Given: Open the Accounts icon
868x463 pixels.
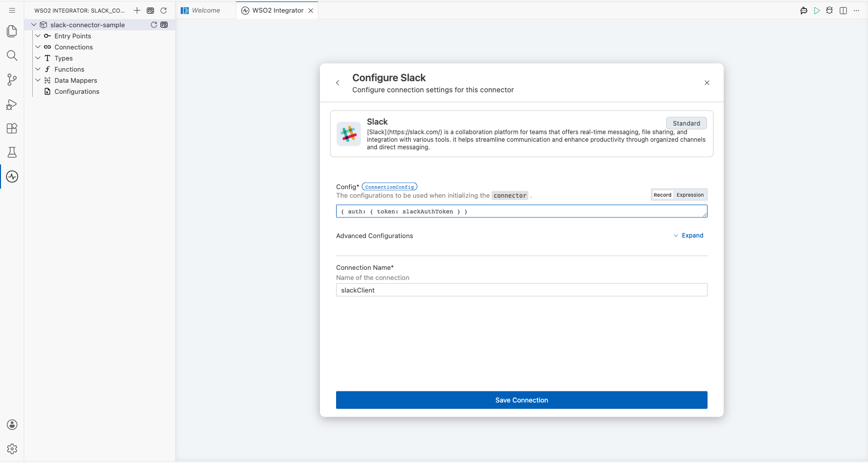Looking at the screenshot, I should [12, 425].
